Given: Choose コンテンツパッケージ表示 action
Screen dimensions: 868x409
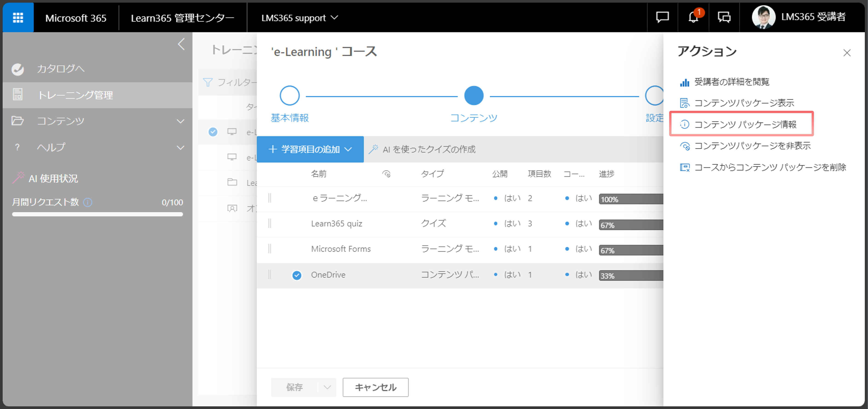Looking at the screenshot, I should (744, 103).
